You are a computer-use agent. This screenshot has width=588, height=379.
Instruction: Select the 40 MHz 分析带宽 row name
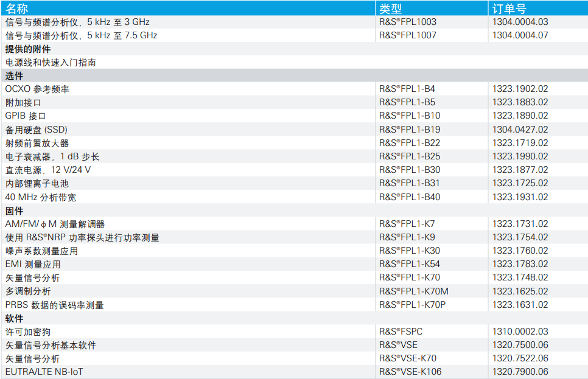coord(41,198)
